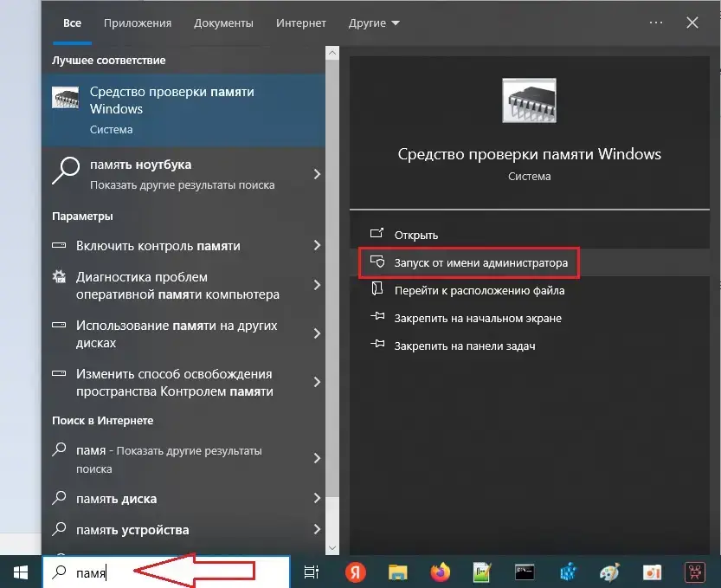
Task: Click the magnifier icon beside "память диска"
Action: pyautogui.click(x=59, y=497)
